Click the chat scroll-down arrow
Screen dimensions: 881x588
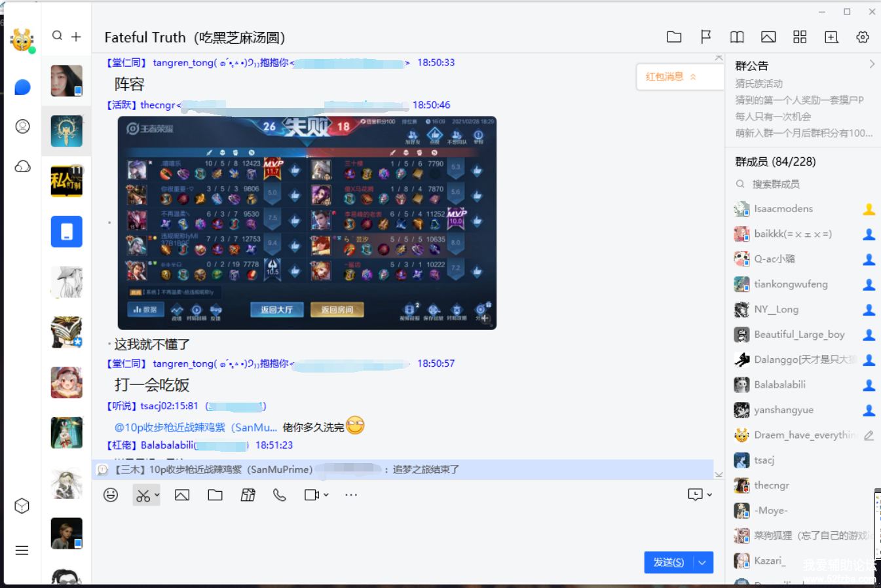[719, 475]
